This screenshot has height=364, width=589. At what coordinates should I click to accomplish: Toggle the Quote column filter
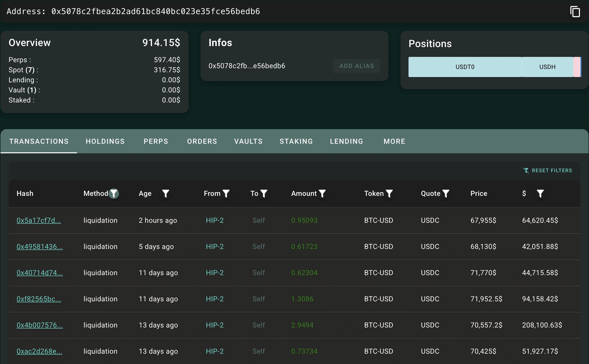[x=446, y=193]
